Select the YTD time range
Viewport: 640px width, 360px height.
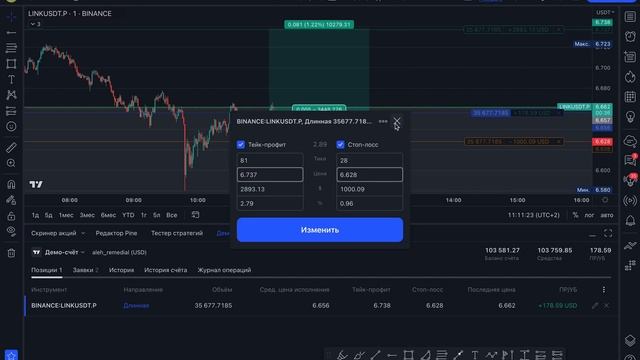128,215
